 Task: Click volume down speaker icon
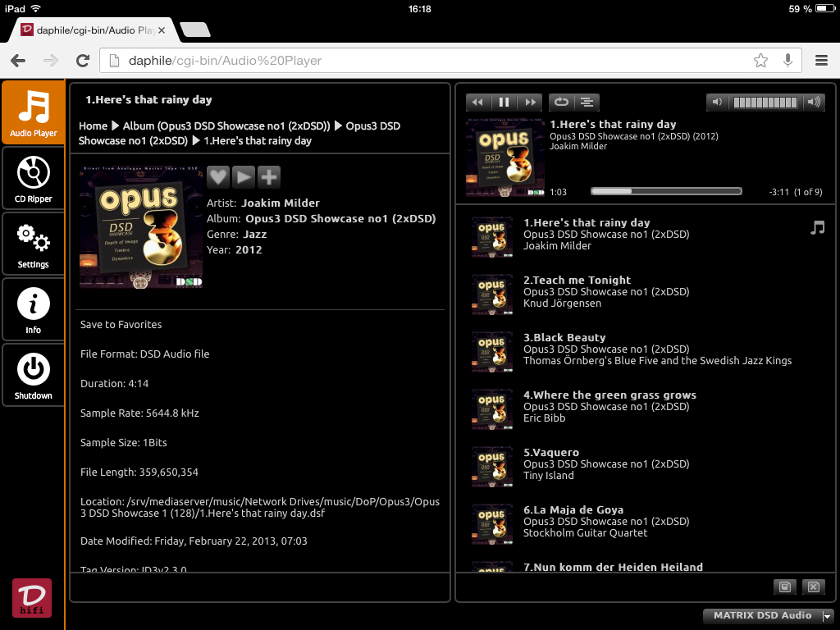[x=717, y=103]
